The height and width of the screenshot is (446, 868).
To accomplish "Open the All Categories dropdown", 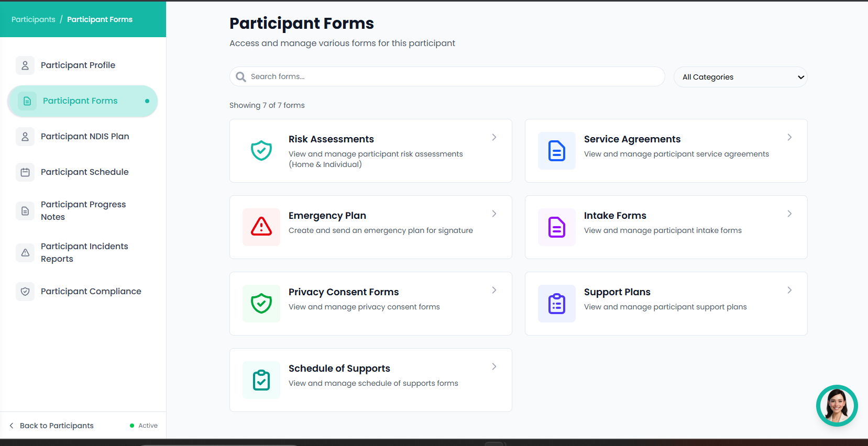I will pos(740,77).
